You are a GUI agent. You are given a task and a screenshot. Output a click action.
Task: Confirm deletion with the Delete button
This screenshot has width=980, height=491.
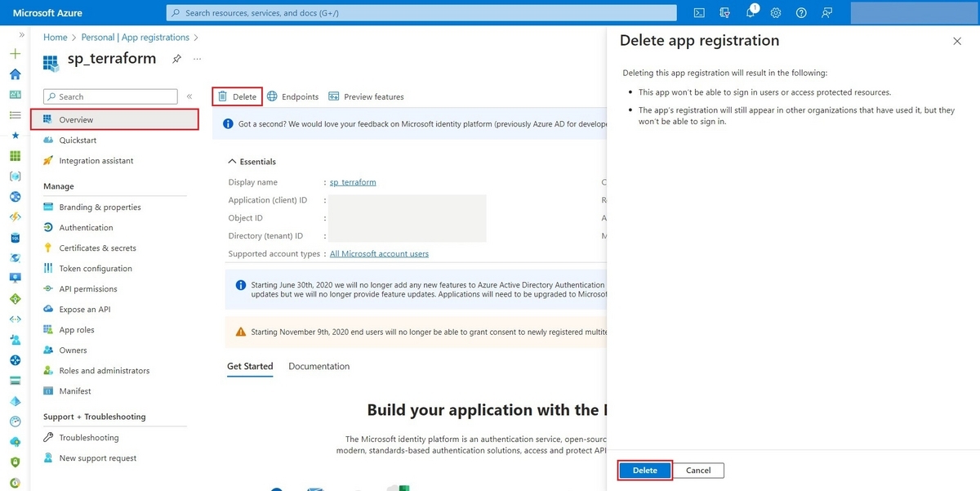click(x=644, y=470)
